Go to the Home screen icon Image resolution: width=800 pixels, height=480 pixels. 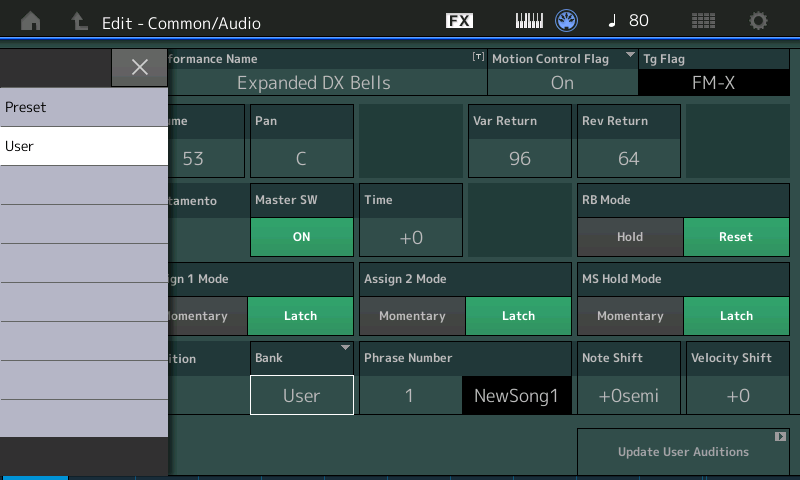coord(31,21)
